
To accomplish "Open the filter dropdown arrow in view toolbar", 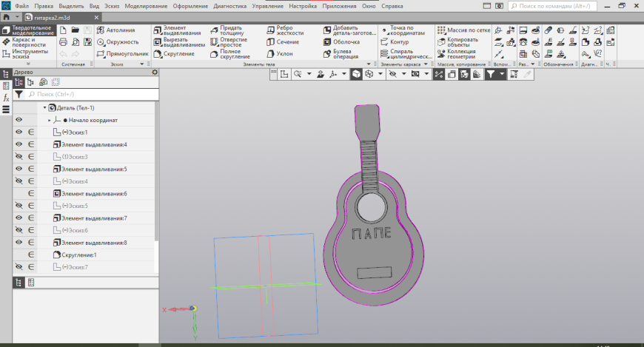I will point(503,75).
